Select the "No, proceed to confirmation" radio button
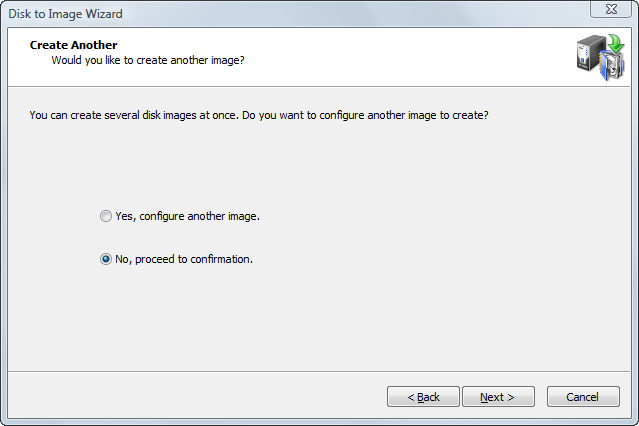Image resolution: width=639 pixels, height=426 pixels. 106,259
